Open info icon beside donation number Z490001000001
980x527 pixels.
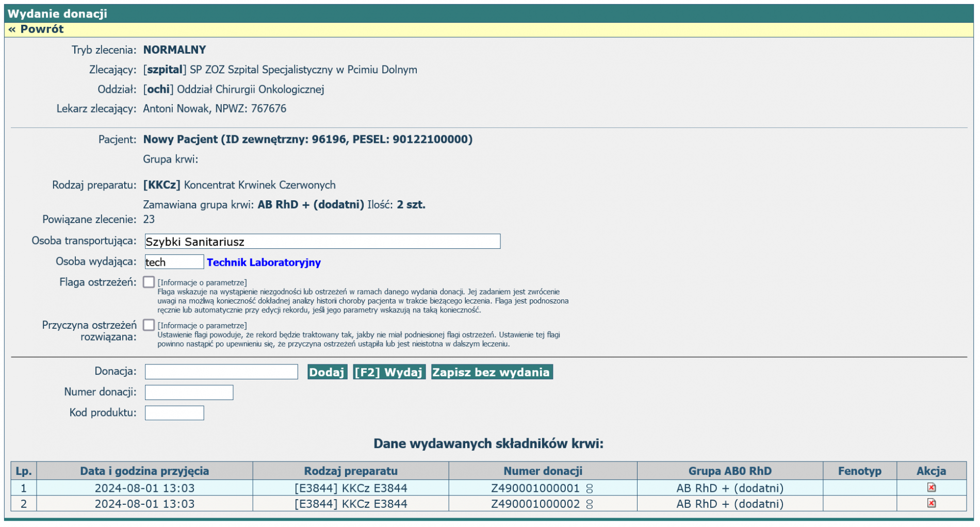coord(590,489)
